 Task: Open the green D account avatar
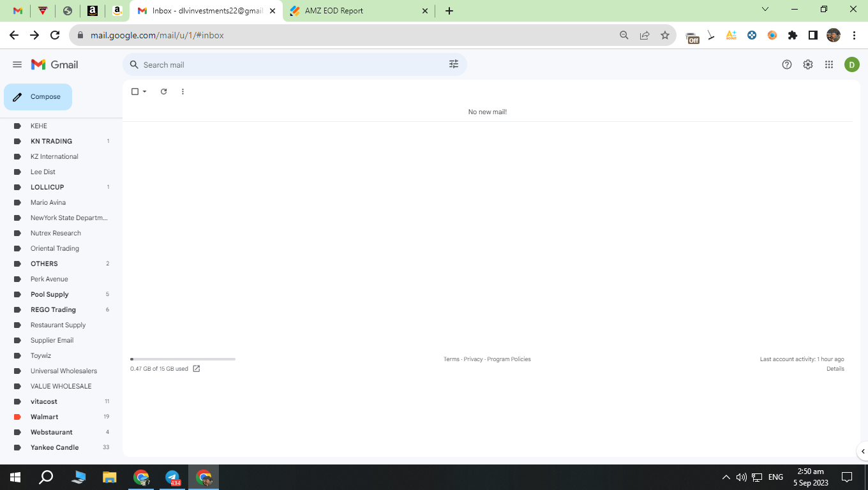pos(852,64)
